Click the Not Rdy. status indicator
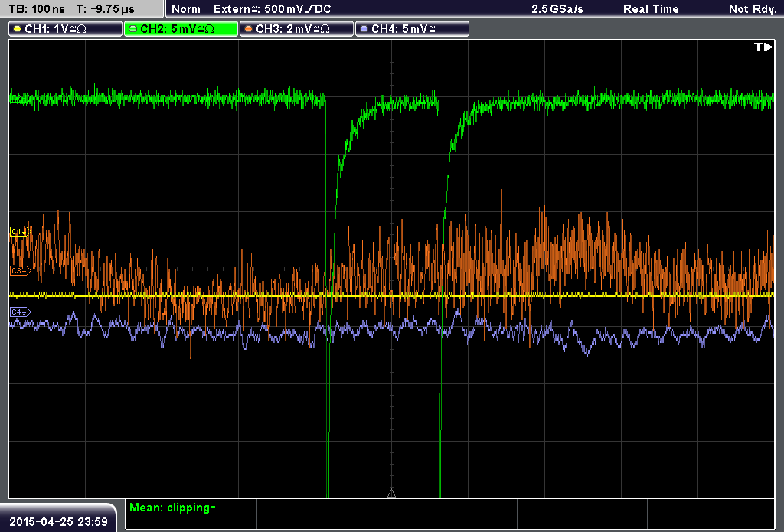The width and height of the screenshot is (784, 532). [x=753, y=9]
